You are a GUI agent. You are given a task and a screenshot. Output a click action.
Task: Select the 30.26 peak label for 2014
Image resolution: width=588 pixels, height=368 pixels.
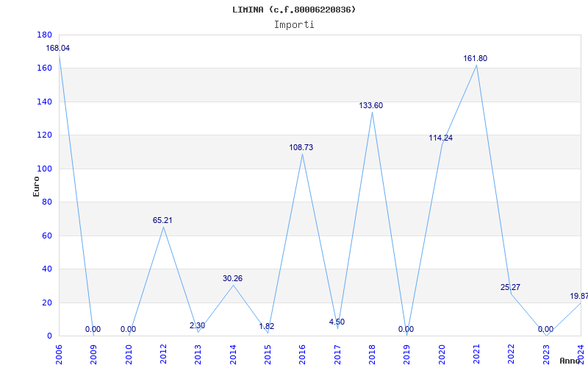click(x=232, y=278)
